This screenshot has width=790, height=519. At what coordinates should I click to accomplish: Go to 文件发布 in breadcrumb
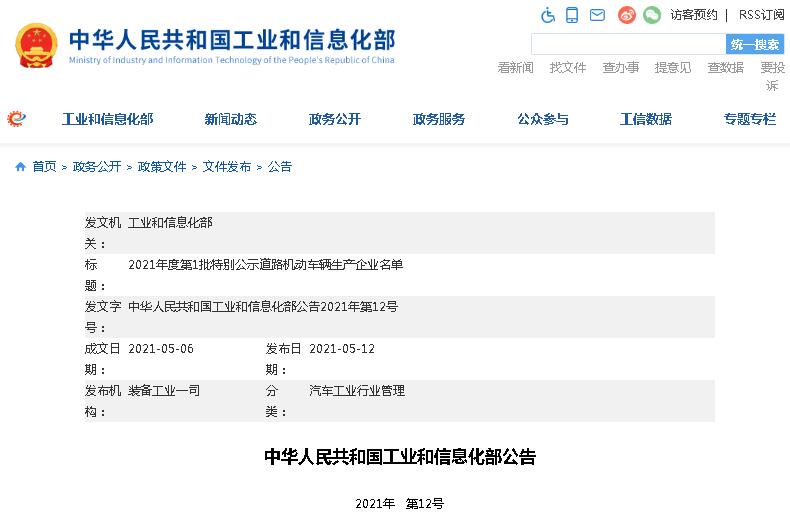coord(227,167)
